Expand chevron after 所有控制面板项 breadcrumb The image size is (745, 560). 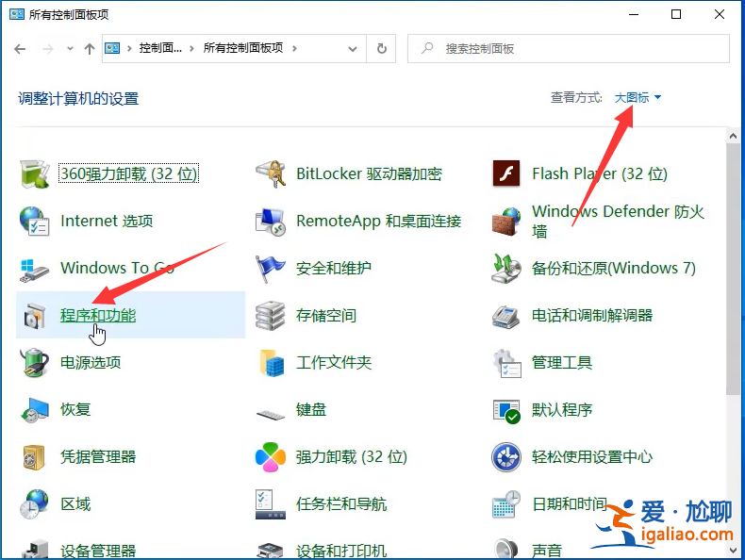pos(294,48)
